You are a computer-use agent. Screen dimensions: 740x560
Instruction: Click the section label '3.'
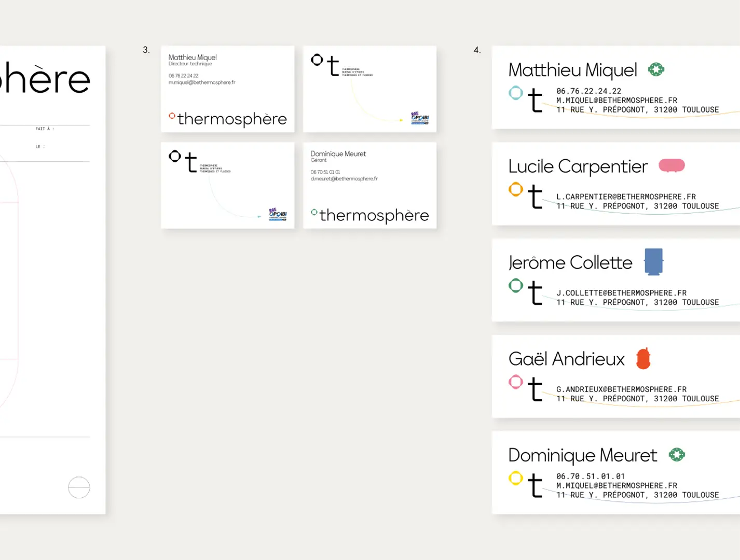point(146,50)
